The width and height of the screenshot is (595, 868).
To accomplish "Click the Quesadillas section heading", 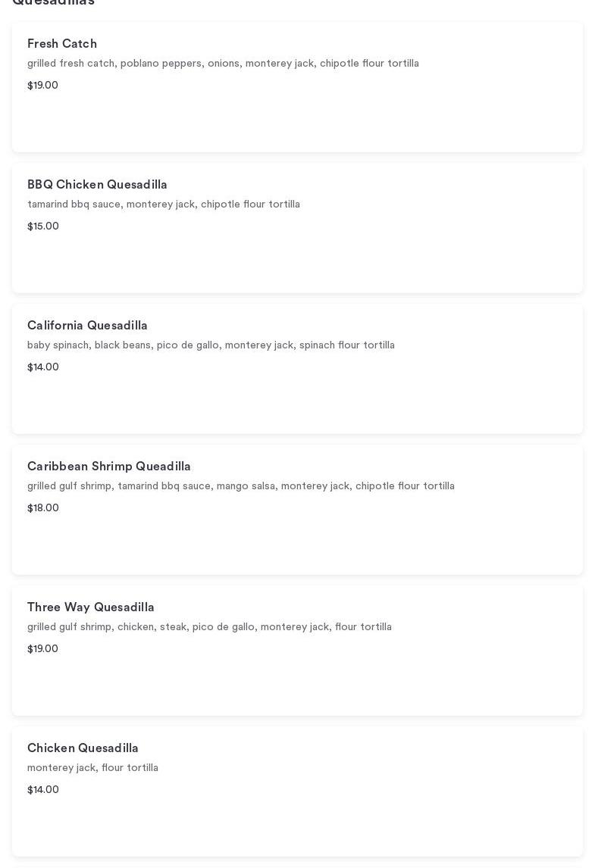I will click(53, 2).
